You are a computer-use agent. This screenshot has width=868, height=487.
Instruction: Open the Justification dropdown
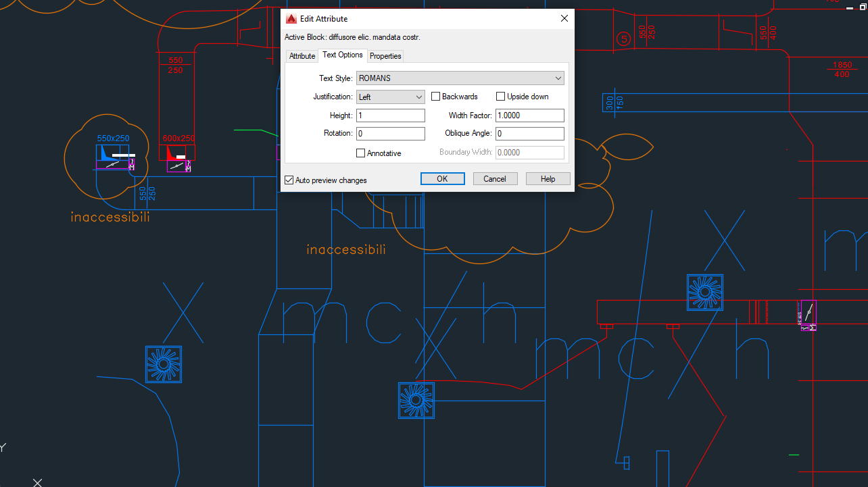[x=418, y=97]
